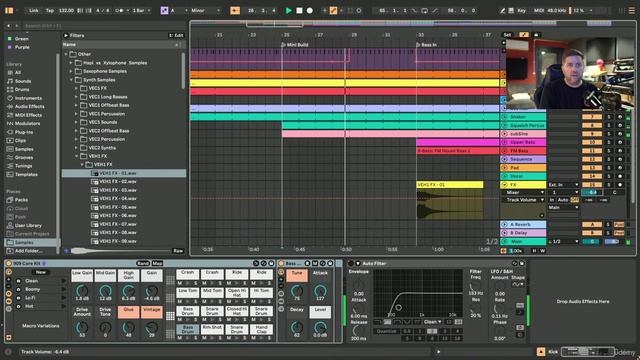Select the file VEH1 FX - 02.wav

coord(118,182)
